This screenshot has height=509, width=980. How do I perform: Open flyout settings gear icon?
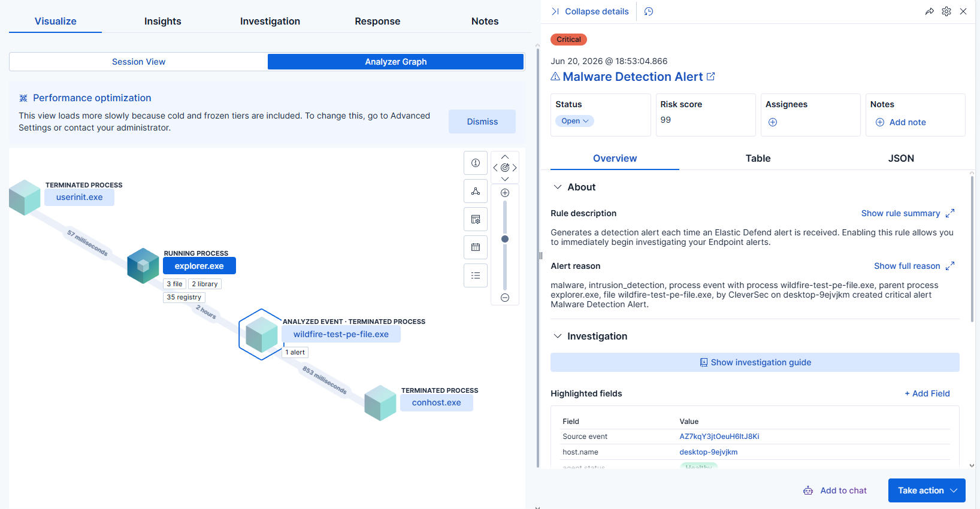pyautogui.click(x=946, y=11)
